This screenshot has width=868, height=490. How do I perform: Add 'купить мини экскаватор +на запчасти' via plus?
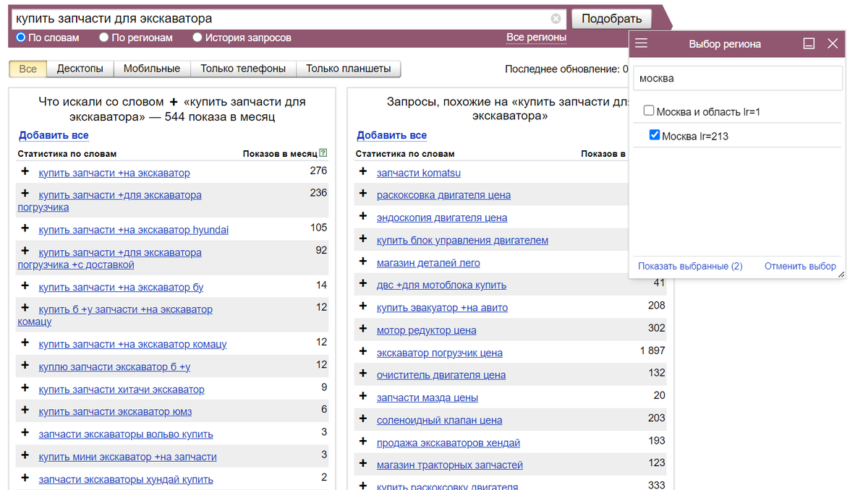pos(25,456)
